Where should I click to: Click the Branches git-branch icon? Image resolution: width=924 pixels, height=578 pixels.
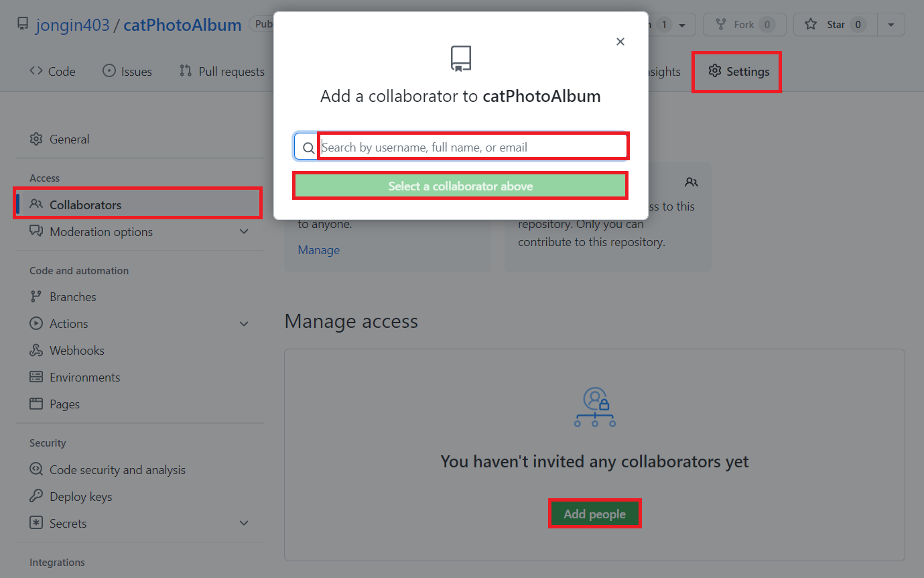coord(36,296)
